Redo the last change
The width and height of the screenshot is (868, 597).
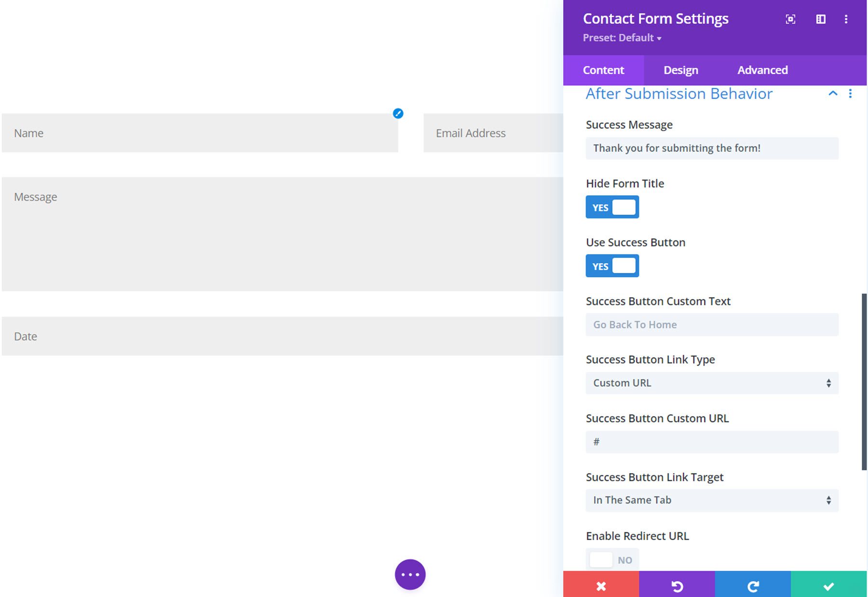pos(753,585)
